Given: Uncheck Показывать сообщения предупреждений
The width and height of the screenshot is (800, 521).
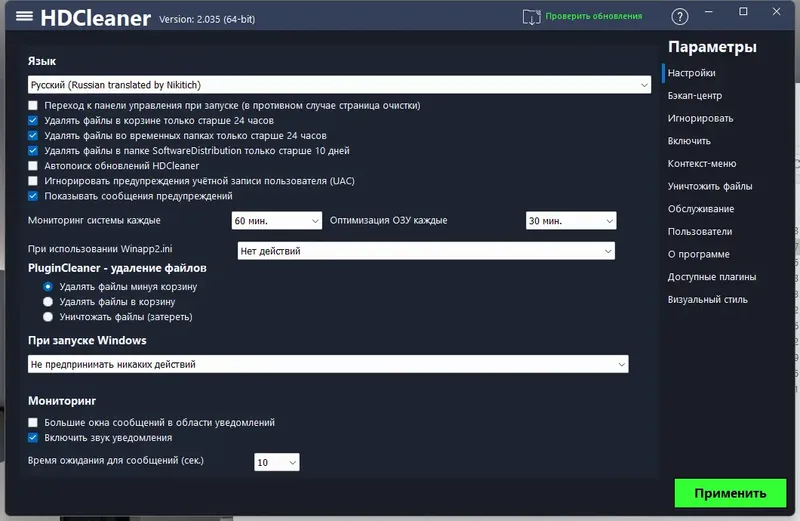Looking at the screenshot, I should 33,196.
